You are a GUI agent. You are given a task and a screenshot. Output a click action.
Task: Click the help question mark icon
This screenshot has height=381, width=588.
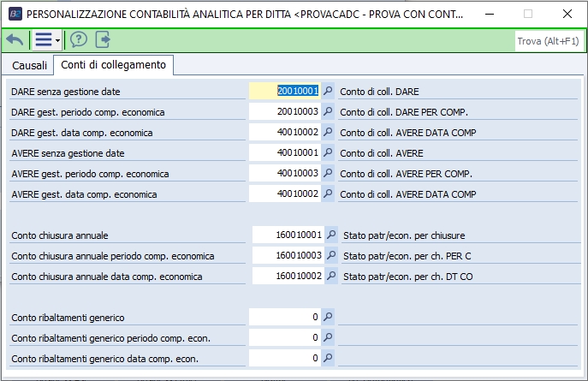[79, 40]
